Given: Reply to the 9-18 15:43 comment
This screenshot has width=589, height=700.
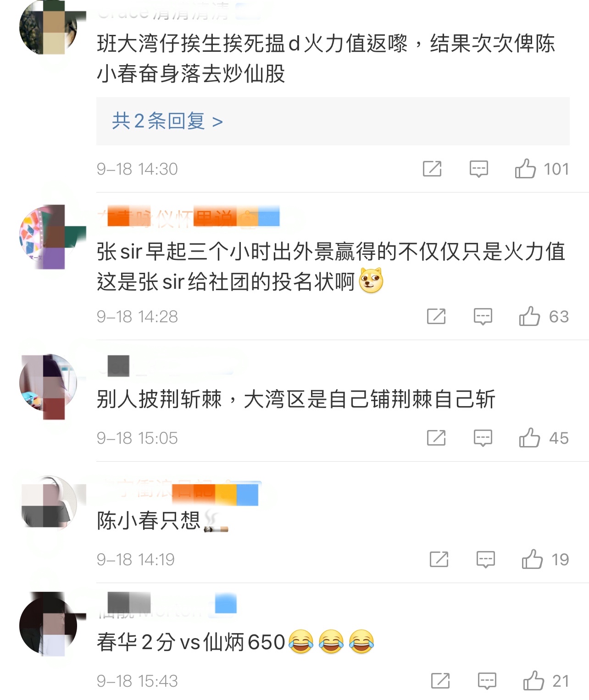Looking at the screenshot, I should click(487, 681).
